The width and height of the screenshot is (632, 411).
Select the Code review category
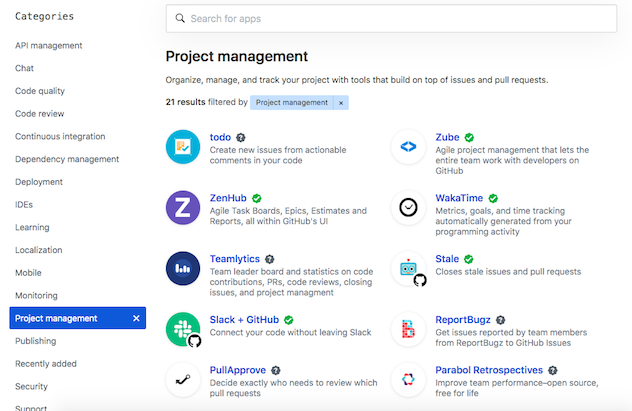(x=40, y=114)
